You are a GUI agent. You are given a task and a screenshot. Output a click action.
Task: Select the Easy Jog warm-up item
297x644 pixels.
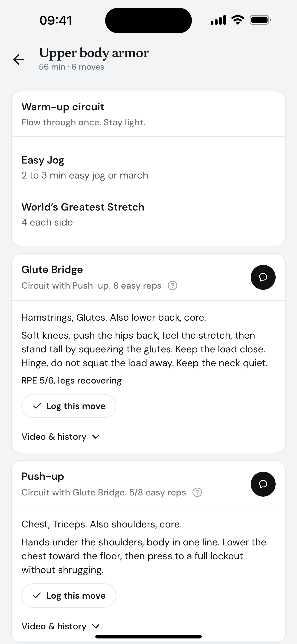click(148, 168)
